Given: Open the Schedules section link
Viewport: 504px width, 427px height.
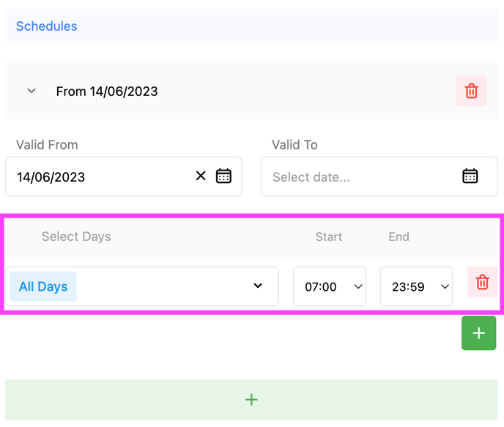Looking at the screenshot, I should [46, 26].
